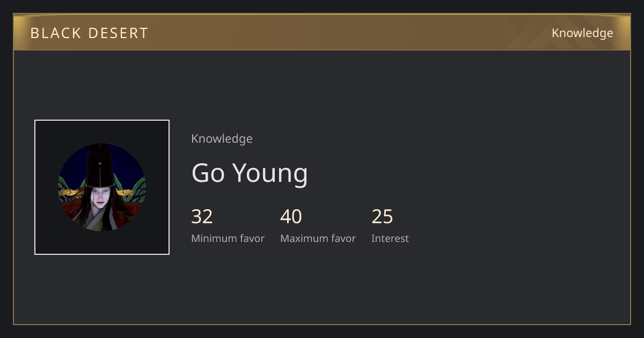
Task: Click the black hat in the portrait
Action: click(101, 165)
